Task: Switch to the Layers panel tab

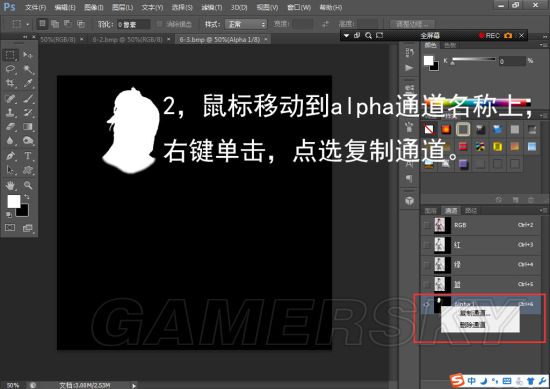Action: click(430, 210)
